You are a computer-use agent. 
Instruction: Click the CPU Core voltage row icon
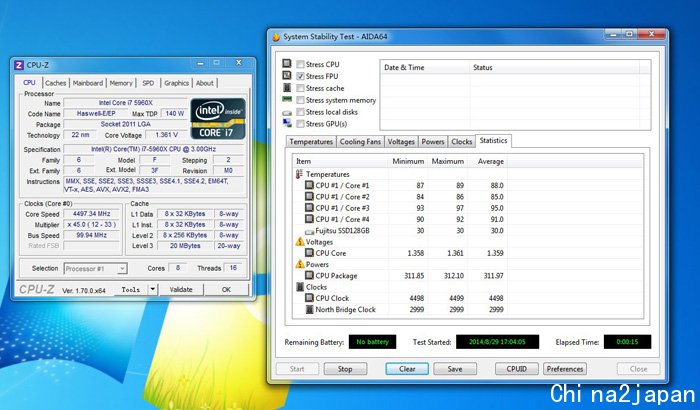[309, 253]
